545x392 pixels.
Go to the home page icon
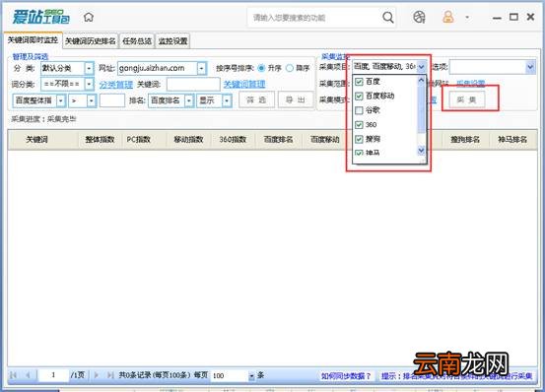(x=89, y=17)
